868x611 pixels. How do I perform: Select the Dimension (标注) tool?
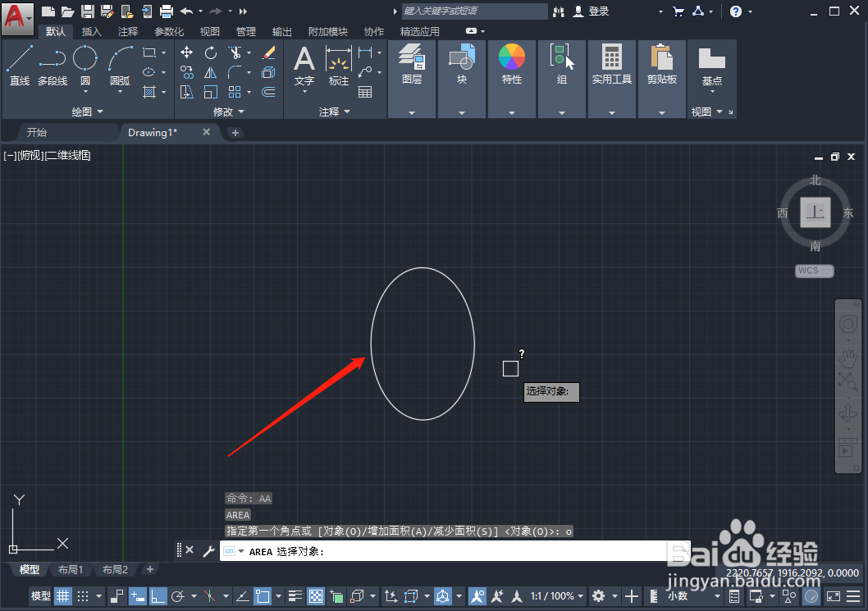(x=338, y=66)
